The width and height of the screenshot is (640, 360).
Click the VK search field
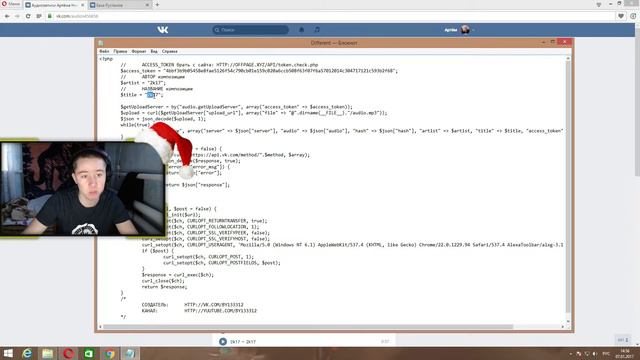pyautogui.click(x=250, y=30)
